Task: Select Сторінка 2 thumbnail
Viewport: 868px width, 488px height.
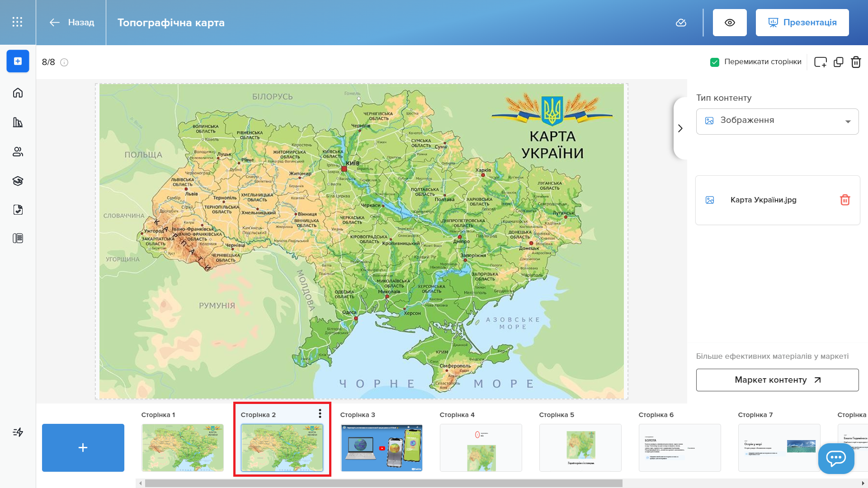Action: coord(282,448)
